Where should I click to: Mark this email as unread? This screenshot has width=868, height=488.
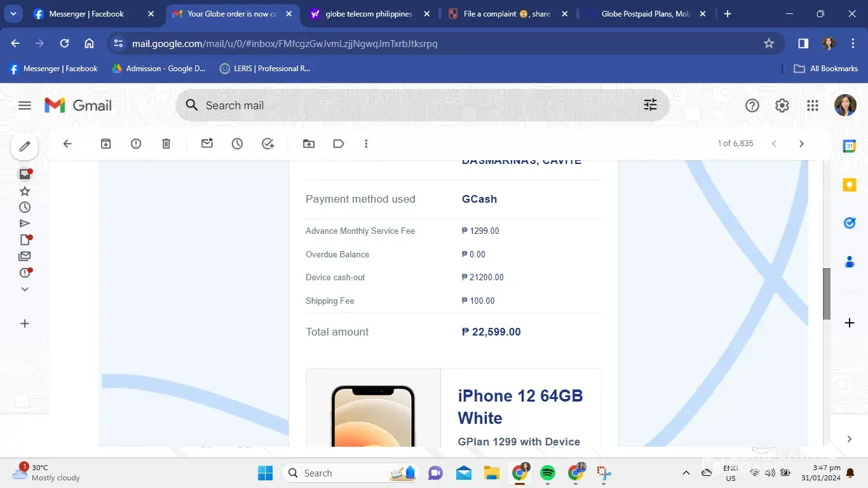(x=207, y=144)
